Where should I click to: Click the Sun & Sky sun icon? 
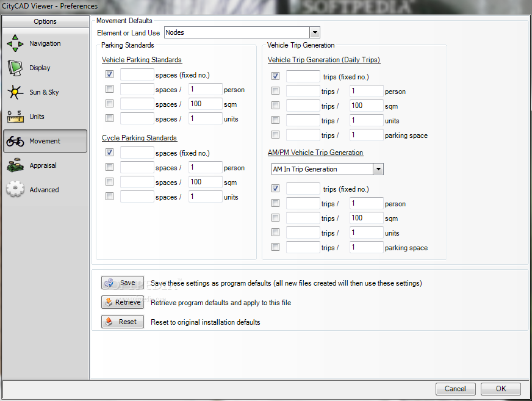tap(15, 92)
